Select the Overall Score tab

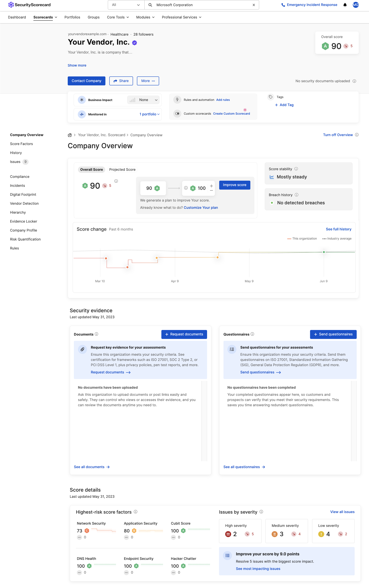pyautogui.click(x=92, y=169)
